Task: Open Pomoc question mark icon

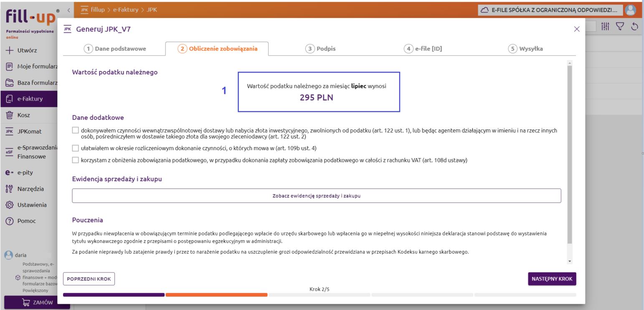Action: (x=9, y=221)
